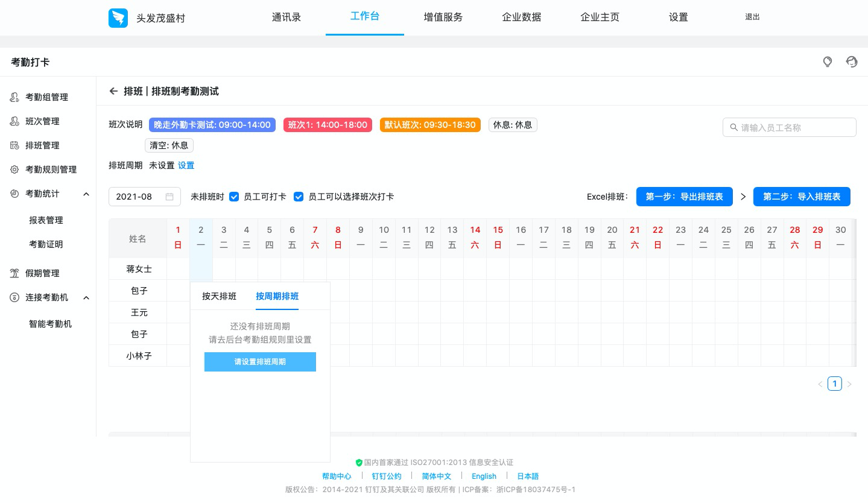868x503 pixels.
Task: Click 第一步：导出排班表 button
Action: (x=684, y=197)
